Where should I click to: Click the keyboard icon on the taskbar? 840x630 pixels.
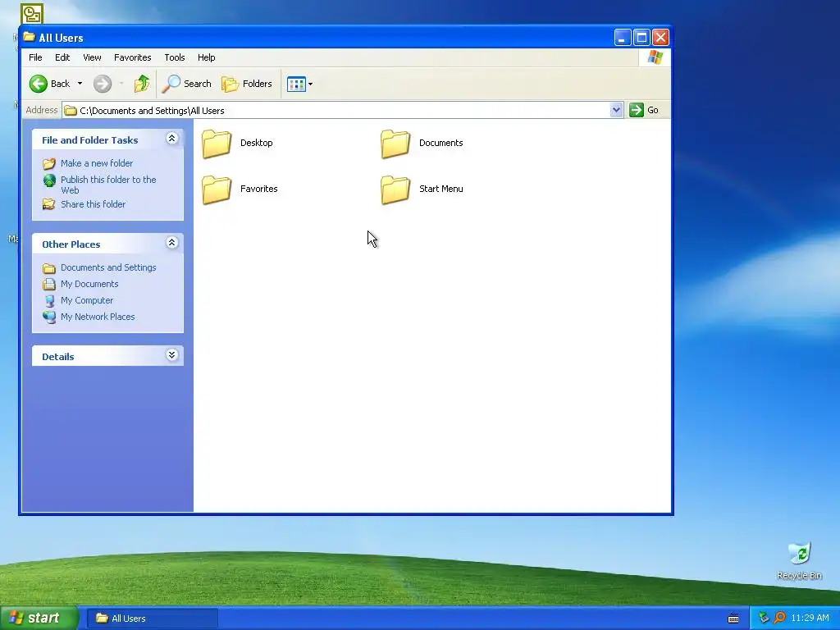(x=733, y=619)
